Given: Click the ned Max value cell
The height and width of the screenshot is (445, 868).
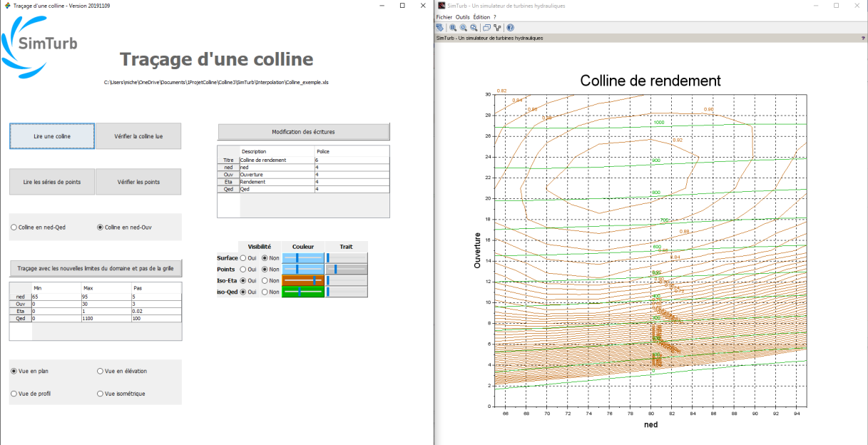Looking at the screenshot, I should (x=106, y=296).
